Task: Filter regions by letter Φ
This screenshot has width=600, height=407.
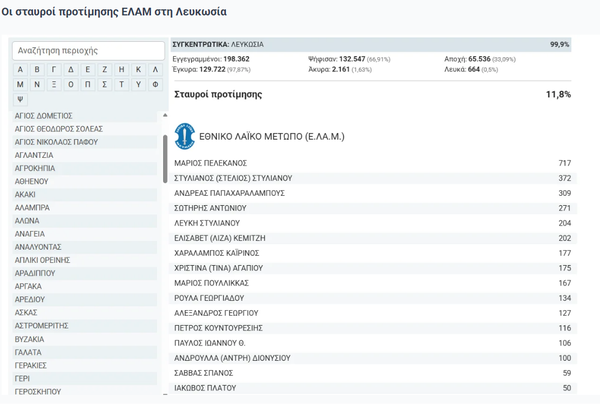Action: [155, 85]
